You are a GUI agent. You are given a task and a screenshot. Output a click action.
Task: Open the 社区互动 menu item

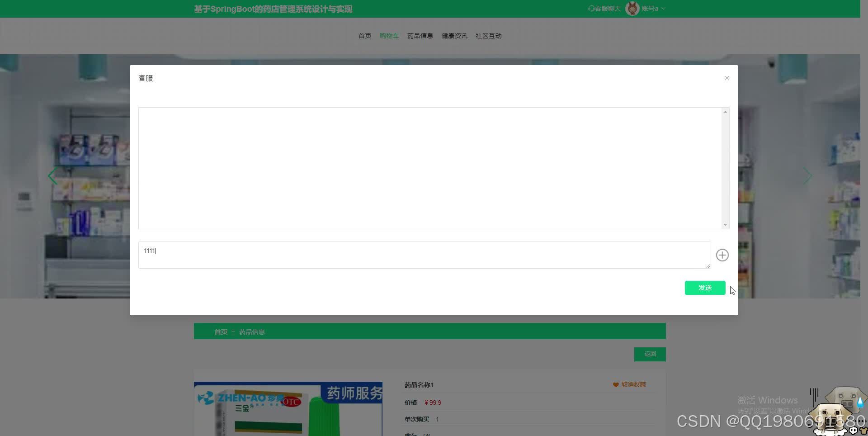(488, 36)
